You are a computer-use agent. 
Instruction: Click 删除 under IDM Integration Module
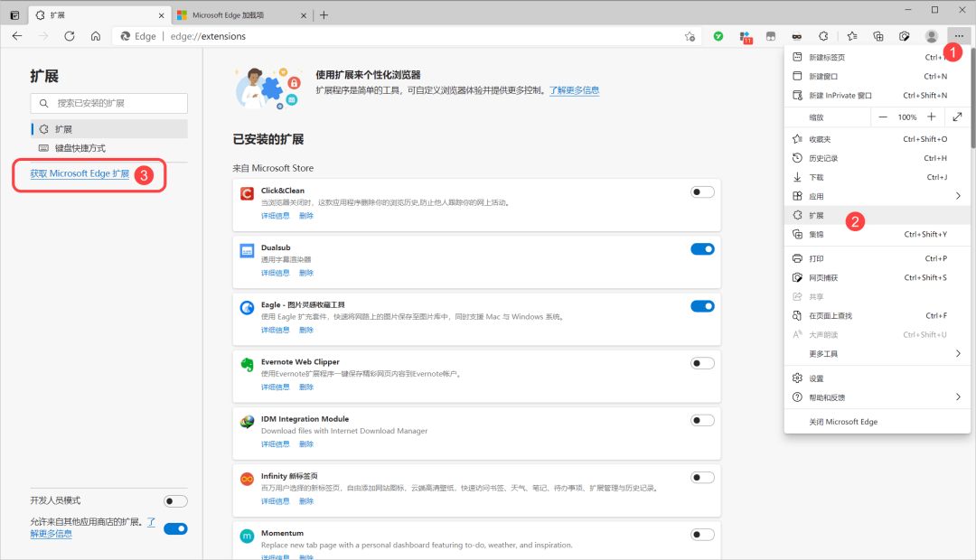(x=306, y=444)
